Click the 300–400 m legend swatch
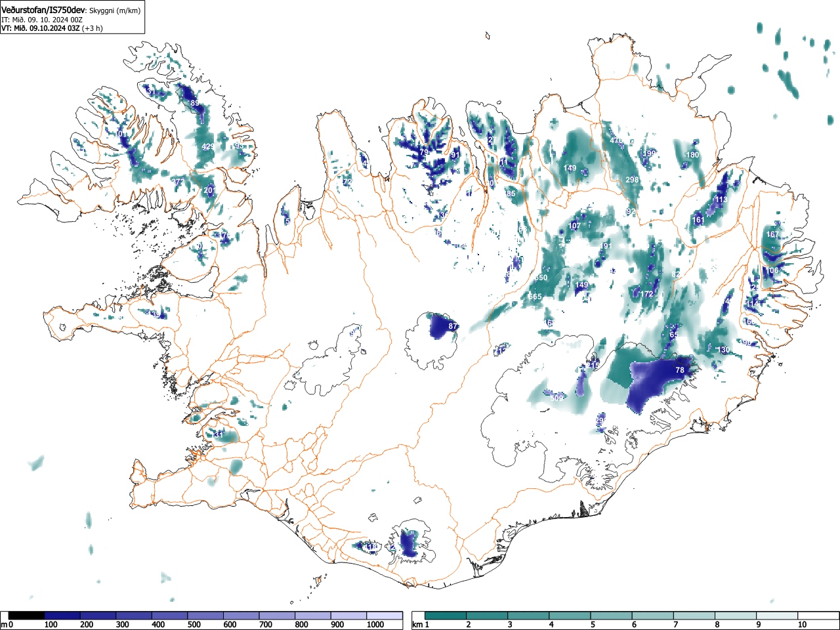The image size is (840, 630). [134, 616]
